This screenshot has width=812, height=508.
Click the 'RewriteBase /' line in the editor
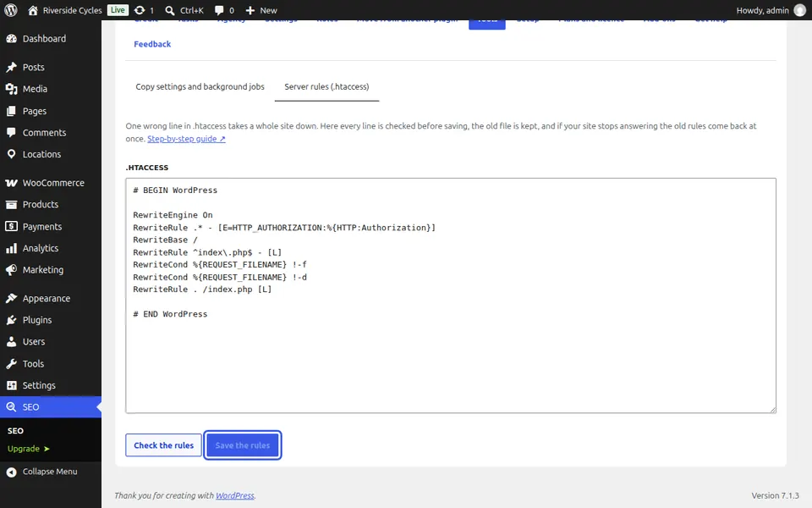(165, 240)
